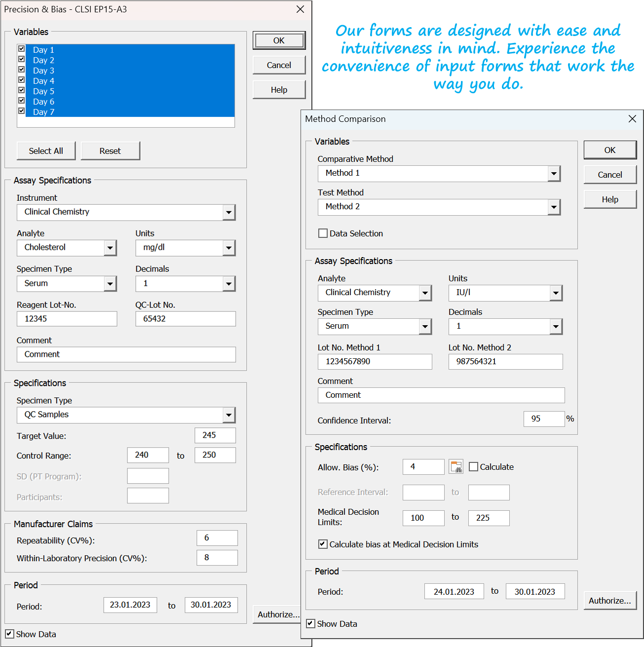This screenshot has height=647, width=644.
Task: Uncheck the Day 3 variable checkbox
Action: [x=22, y=70]
